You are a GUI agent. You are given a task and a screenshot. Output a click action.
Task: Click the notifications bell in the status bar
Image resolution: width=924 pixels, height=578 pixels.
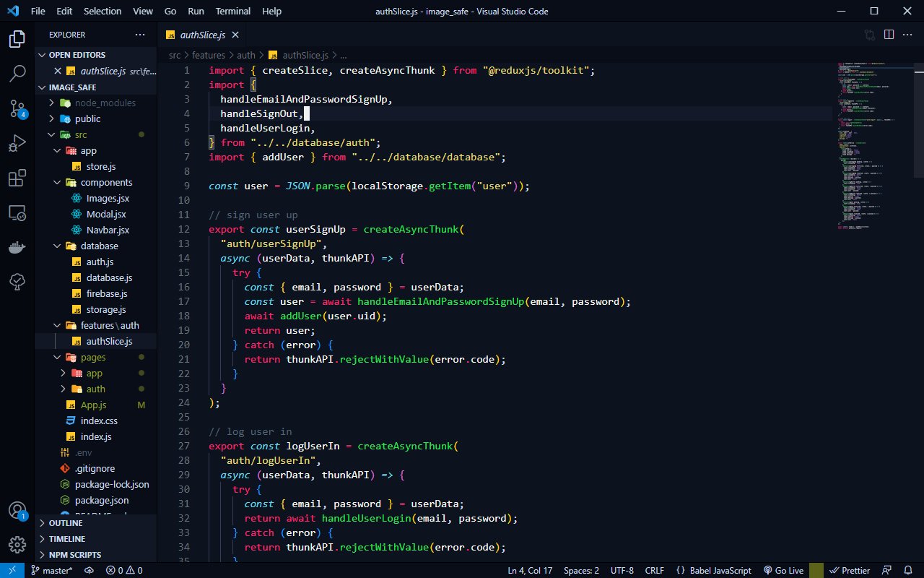[x=908, y=570]
